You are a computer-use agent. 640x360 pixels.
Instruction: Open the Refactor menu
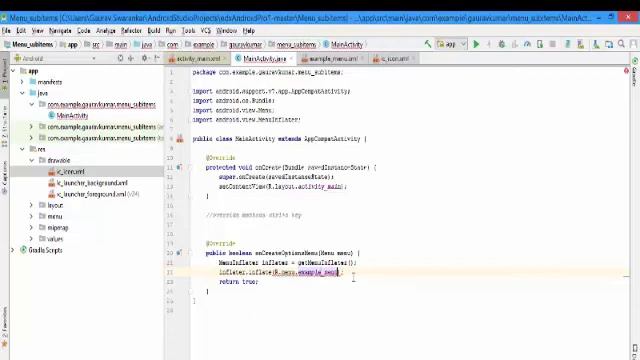coord(131,31)
